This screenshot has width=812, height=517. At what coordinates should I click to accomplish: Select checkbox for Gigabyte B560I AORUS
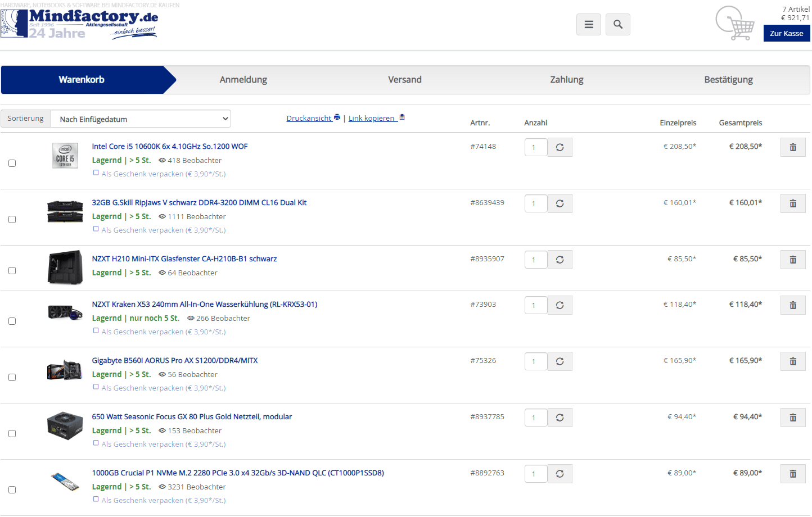(12, 377)
